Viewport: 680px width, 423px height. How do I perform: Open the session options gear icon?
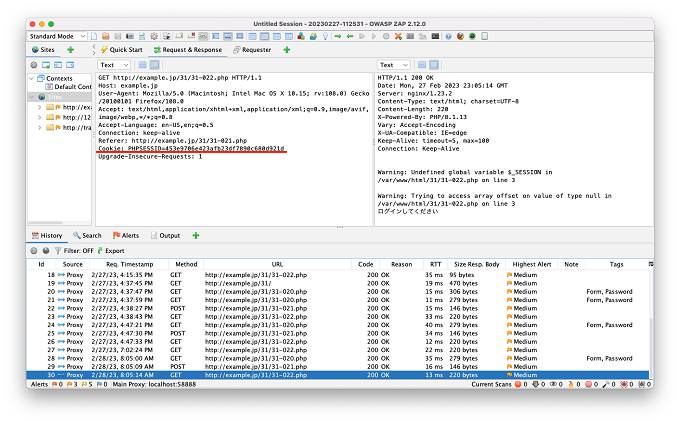154,36
